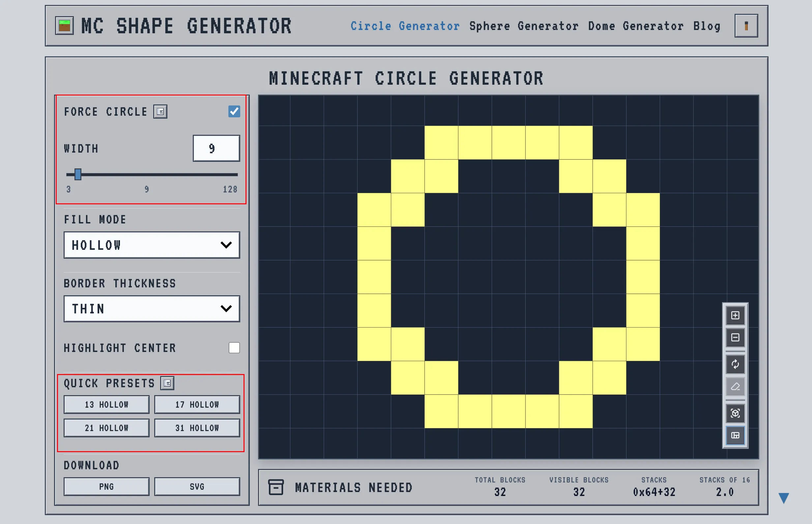Uncheck the Force Circle checkbox

234,111
